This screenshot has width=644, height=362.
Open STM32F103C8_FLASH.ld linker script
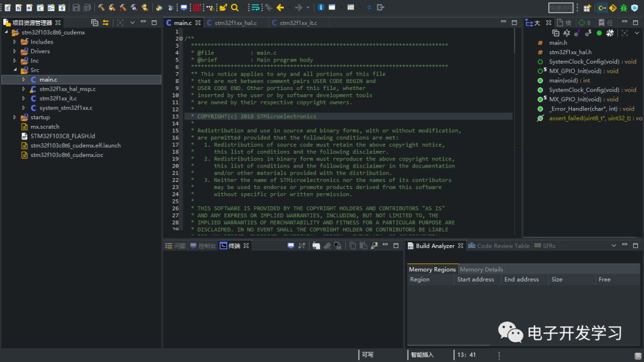tap(63, 136)
